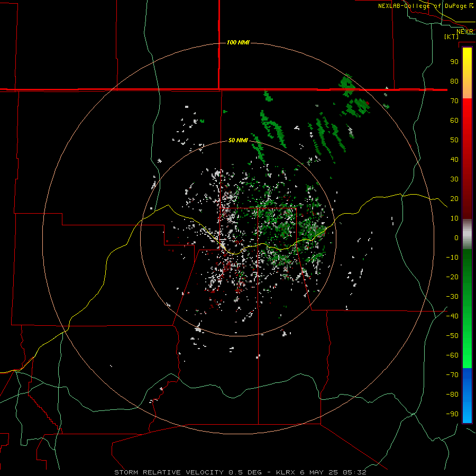Click the 50 NMI range ring label
476x476 pixels.
[x=238, y=140]
